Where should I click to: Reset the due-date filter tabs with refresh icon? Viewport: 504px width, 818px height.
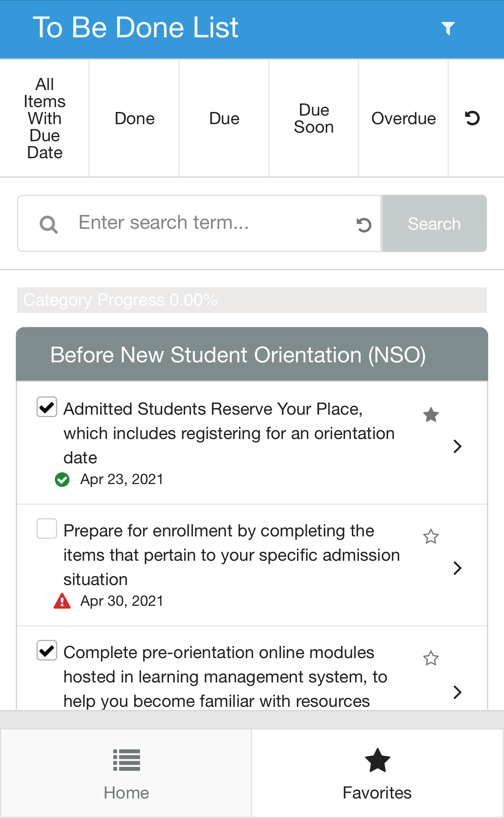[472, 118]
